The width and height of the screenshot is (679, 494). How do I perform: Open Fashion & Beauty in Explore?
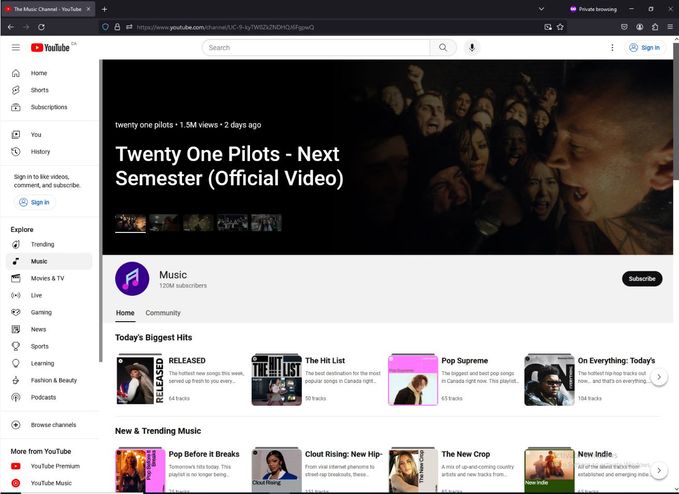pos(48,380)
